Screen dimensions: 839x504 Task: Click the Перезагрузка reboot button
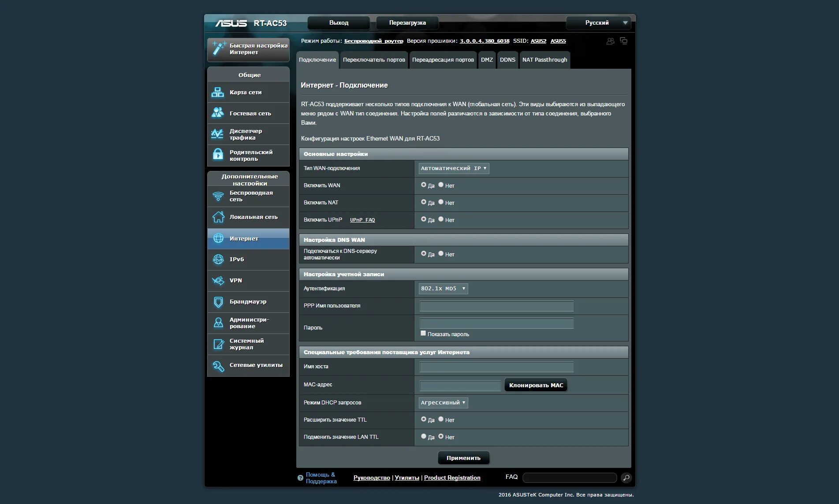pos(407,23)
